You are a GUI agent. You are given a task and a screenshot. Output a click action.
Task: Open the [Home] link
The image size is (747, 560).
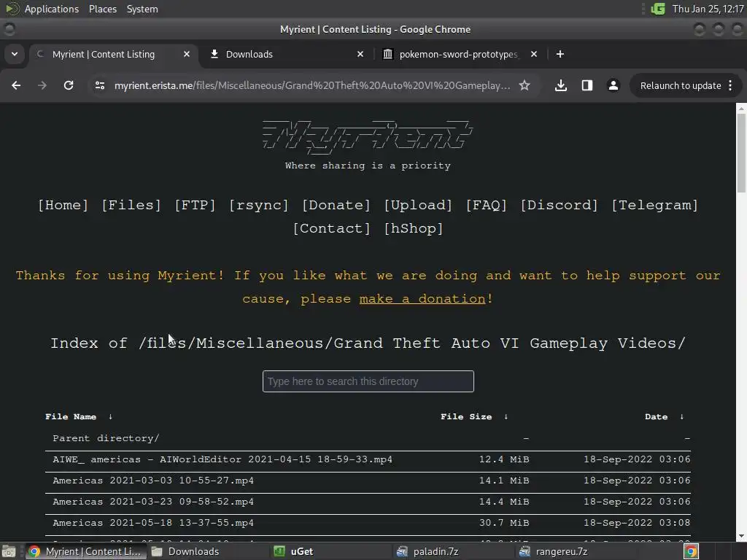click(x=63, y=205)
